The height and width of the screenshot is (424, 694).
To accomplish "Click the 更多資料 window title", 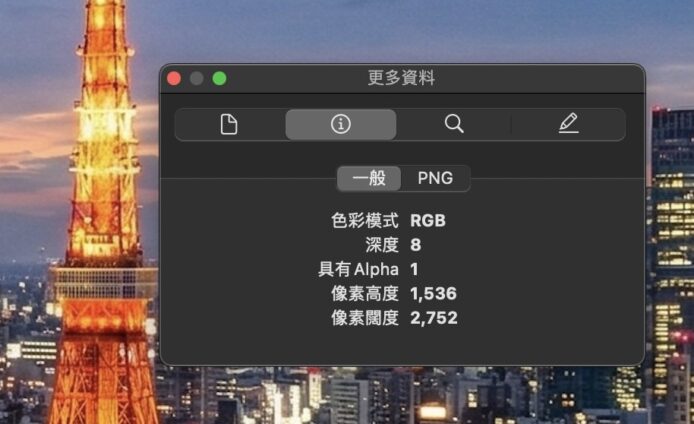I will [401, 78].
